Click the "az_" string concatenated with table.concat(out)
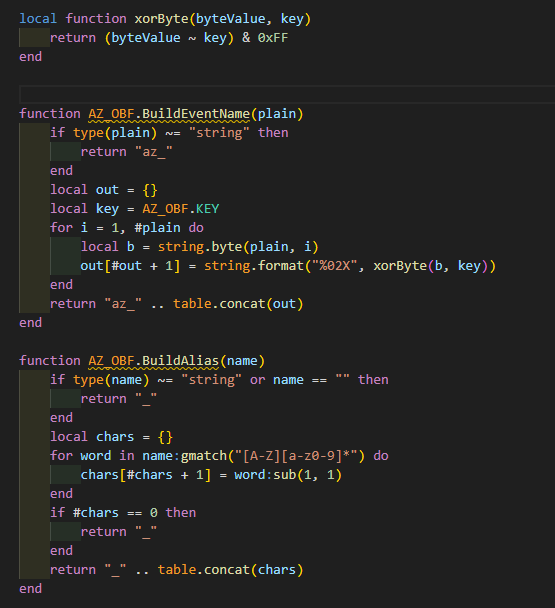The image size is (555, 608). [123, 304]
